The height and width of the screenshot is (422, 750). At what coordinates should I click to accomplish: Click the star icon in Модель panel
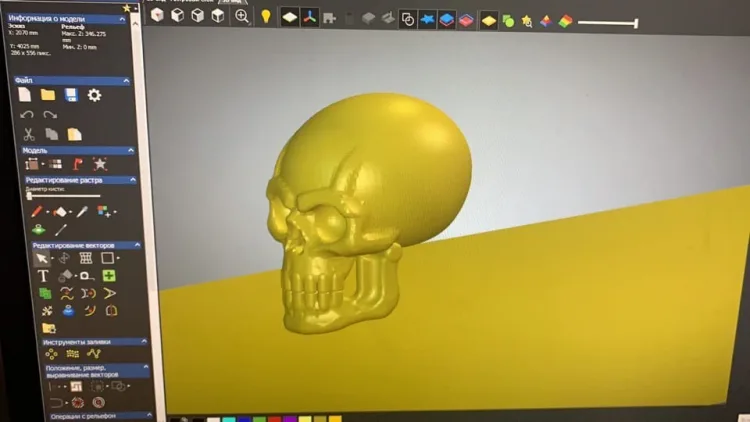100,164
